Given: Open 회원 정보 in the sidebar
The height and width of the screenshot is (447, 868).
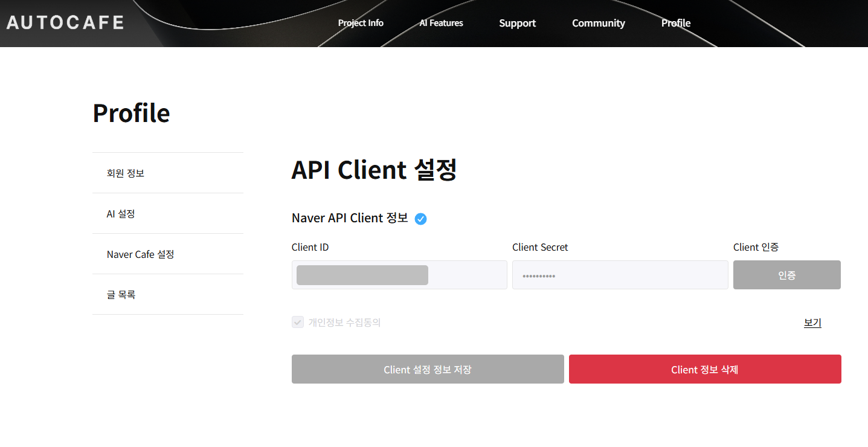Looking at the screenshot, I should point(126,173).
